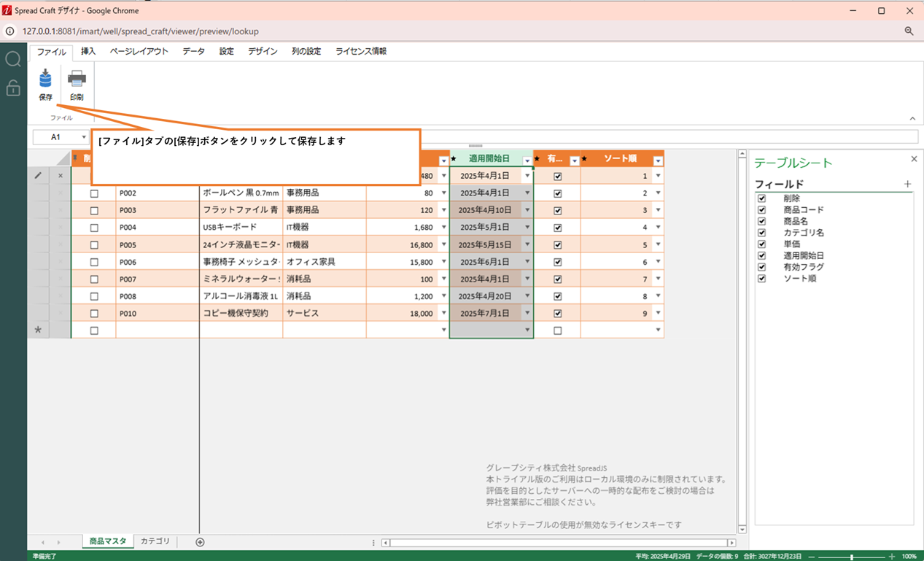Close the テーブルシート side panel

[x=914, y=159]
